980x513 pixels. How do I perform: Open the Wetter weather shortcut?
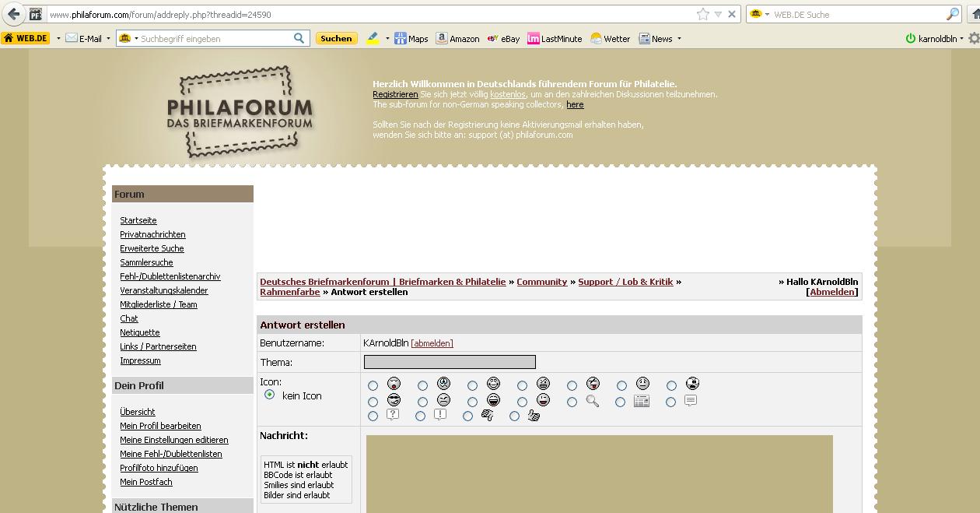click(610, 38)
